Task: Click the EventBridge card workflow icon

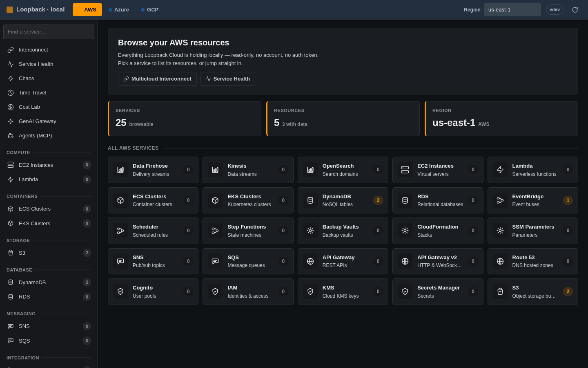Action: (500, 200)
